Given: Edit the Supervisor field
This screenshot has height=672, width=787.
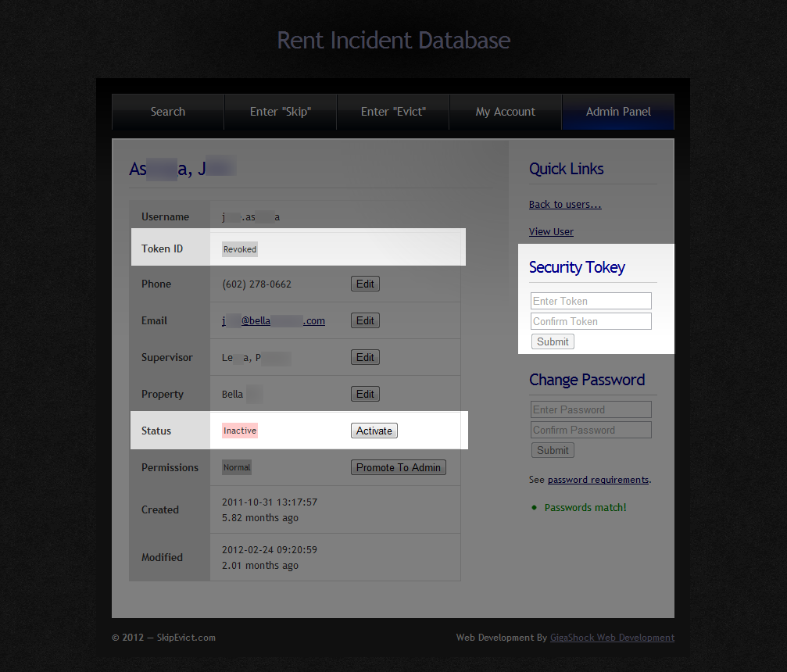Looking at the screenshot, I should coord(365,357).
